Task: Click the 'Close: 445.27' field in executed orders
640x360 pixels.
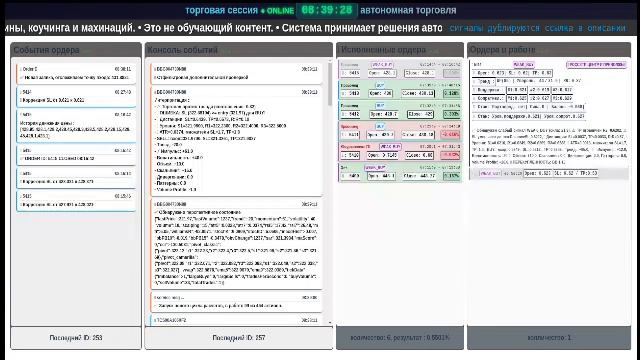Action: pyautogui.click(x=419, y=176)
